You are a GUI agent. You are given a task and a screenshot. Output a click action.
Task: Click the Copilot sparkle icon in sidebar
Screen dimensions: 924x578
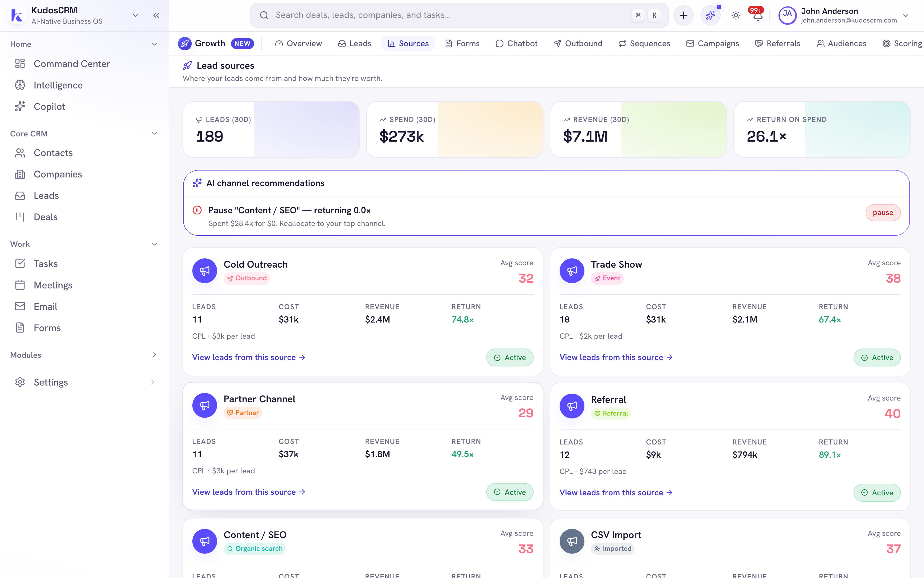coord(20,106)
